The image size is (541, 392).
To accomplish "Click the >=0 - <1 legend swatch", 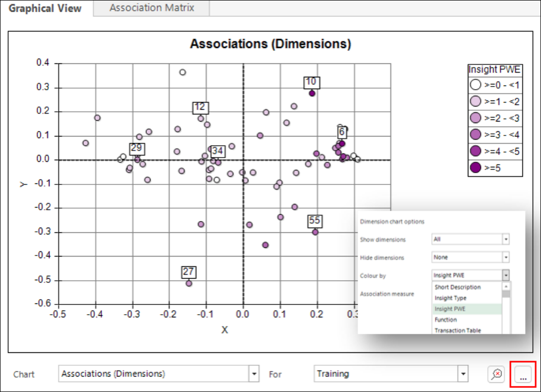I will coord(476,85).
